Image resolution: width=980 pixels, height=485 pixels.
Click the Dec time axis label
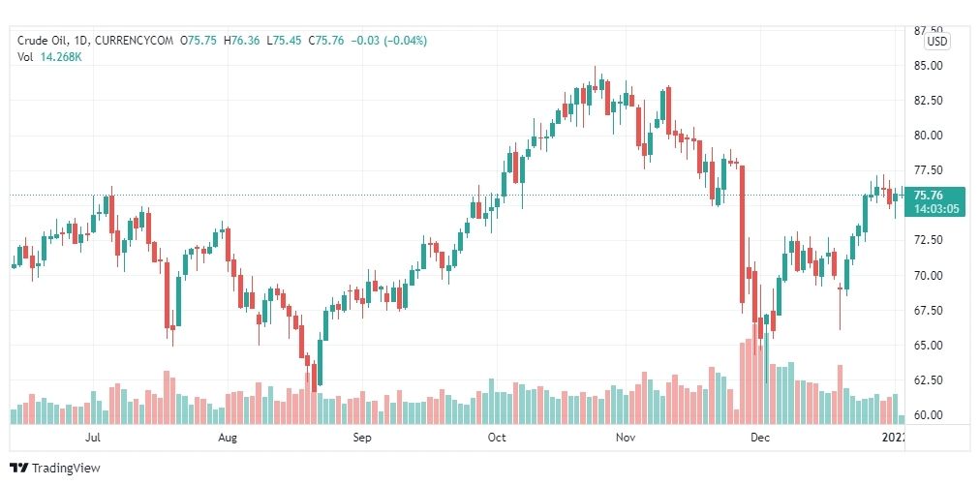tap(759, 438)
